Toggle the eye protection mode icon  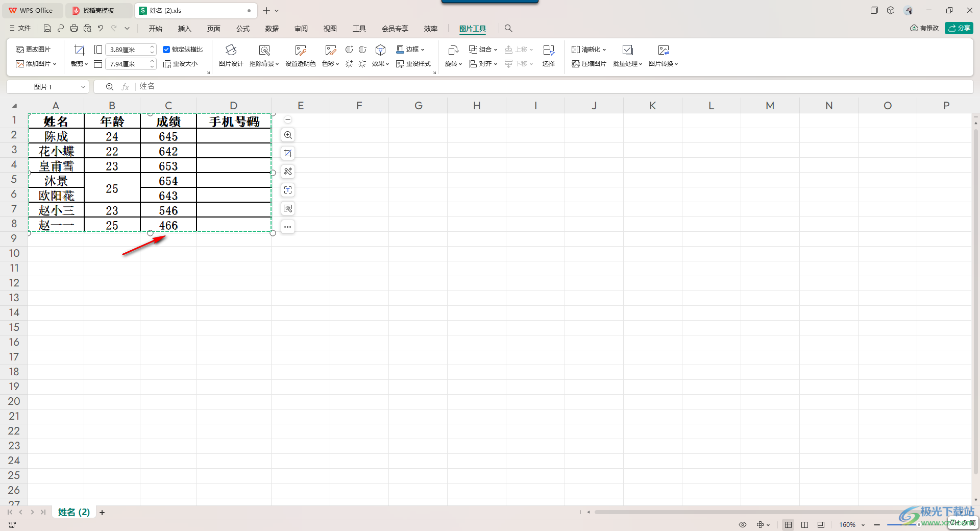(743, 525)
